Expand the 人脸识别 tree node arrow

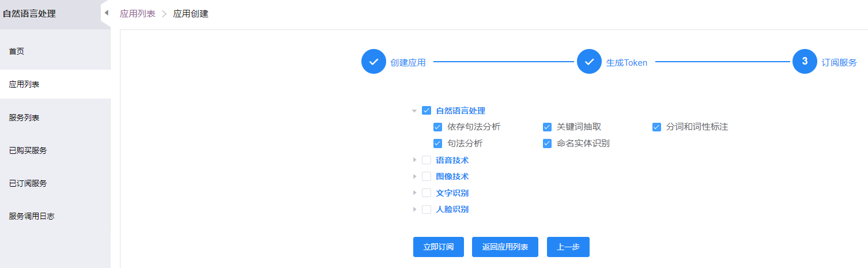pyautogui.click(x=414, y=209)
